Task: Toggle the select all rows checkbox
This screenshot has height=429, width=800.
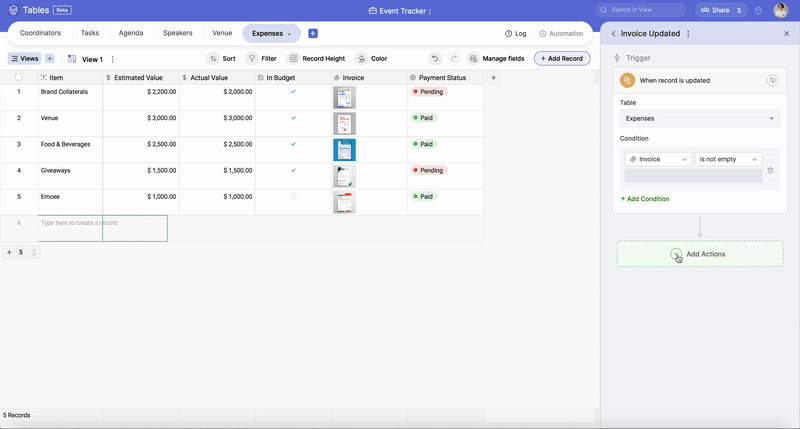Action: tap(19, 78)
